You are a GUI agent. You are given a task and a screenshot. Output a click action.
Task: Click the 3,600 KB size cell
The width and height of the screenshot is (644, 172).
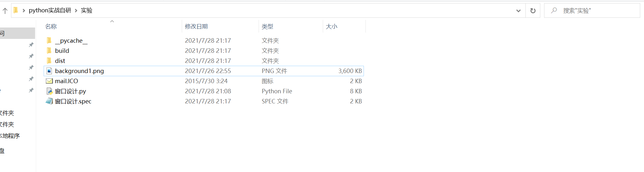point(350,71)
